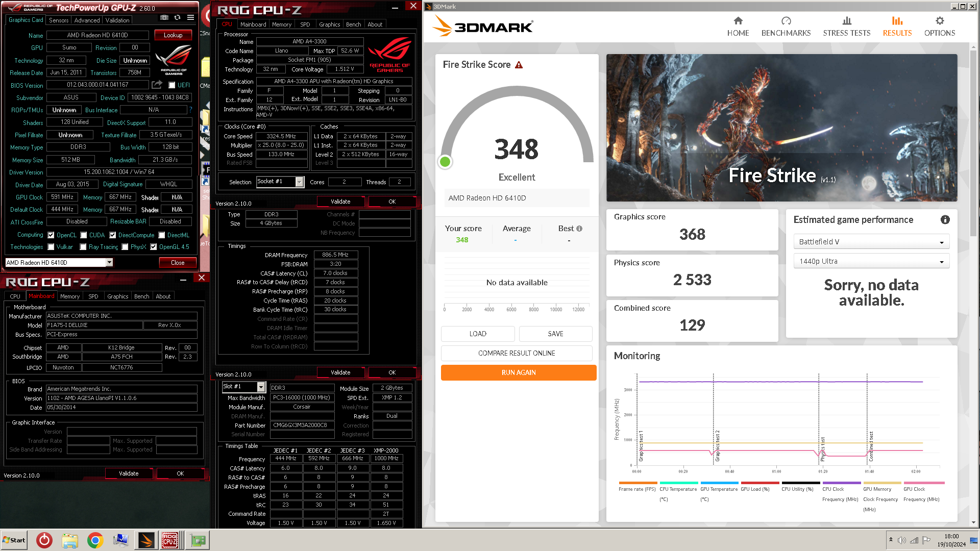
Task: Click the computer monitor icon on the taskbar
Action: pos(121,540)
